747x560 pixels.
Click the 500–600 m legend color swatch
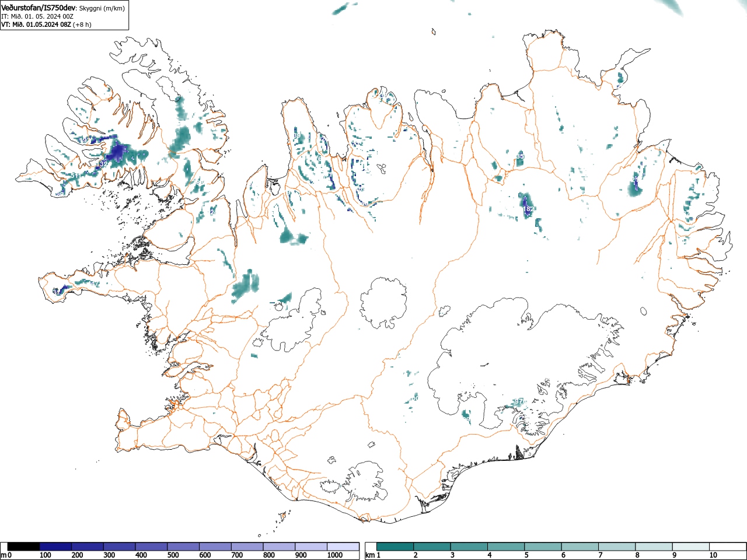click(183, 547)
